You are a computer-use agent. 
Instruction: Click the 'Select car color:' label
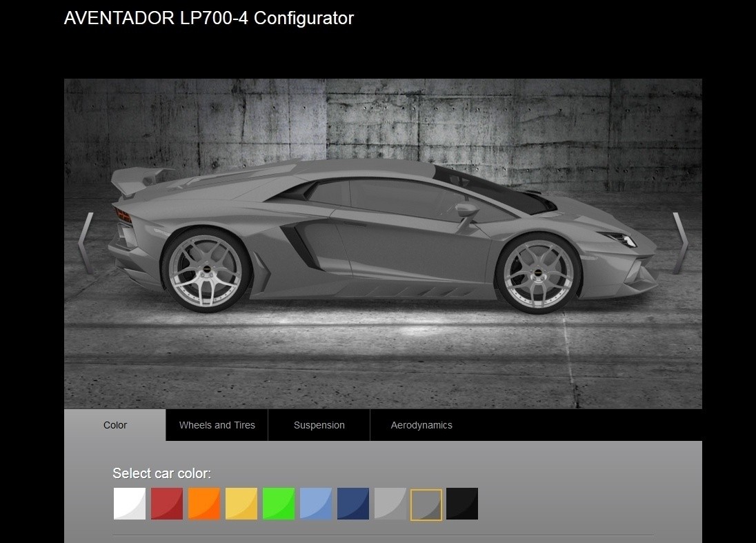161,473
